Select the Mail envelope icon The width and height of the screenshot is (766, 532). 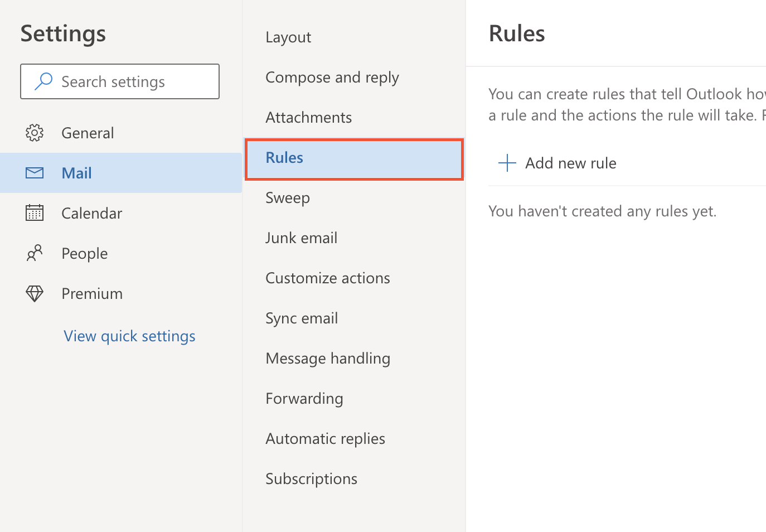point(35,173)
